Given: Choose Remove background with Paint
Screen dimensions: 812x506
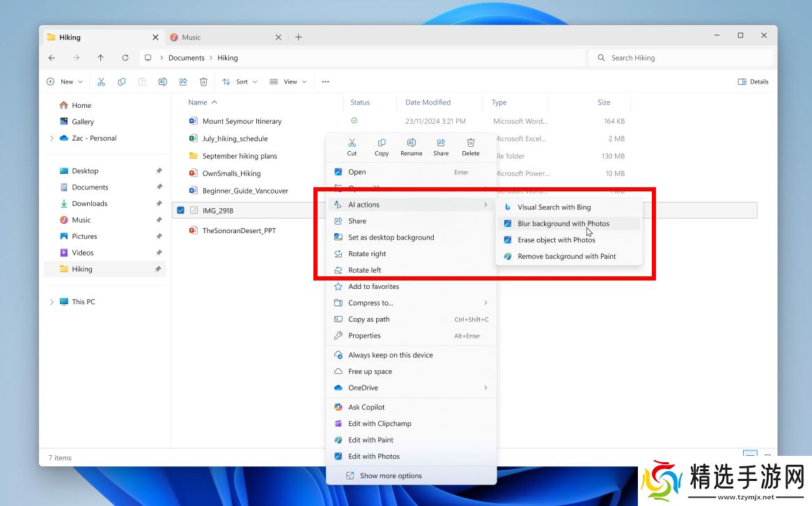Looking at the screenshot, I should pos(566,256).
